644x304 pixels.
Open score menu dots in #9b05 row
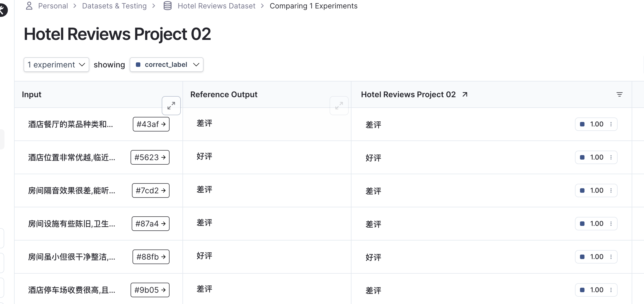pyautogui.click(x=611, y=290)
